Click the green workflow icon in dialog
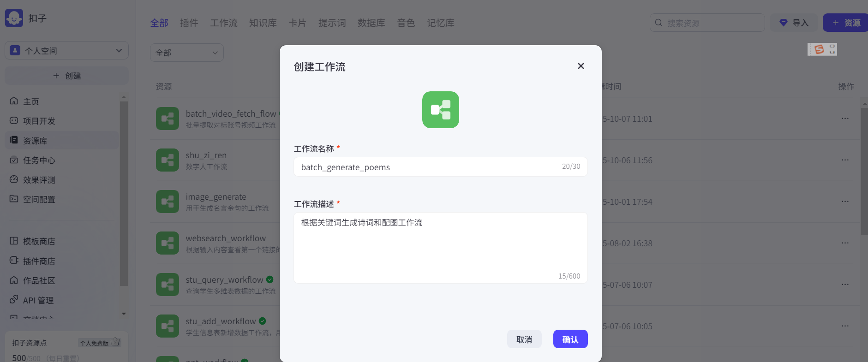 coord(441,110)
